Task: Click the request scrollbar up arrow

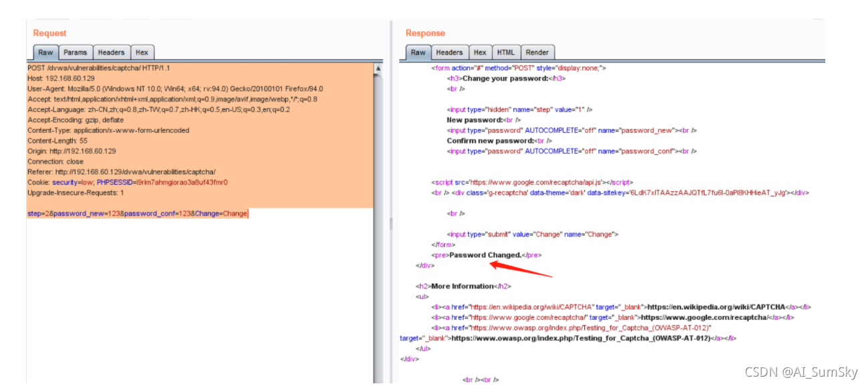Action: click(x=379, y=69)
